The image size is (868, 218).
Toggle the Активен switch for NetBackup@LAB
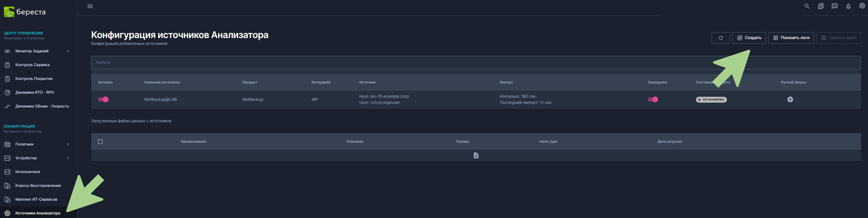[x=104, y=99]
